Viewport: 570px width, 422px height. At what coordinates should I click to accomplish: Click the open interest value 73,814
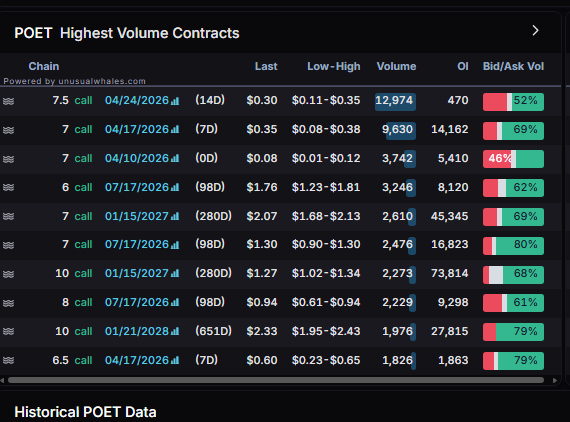click(x=450, y=273)
